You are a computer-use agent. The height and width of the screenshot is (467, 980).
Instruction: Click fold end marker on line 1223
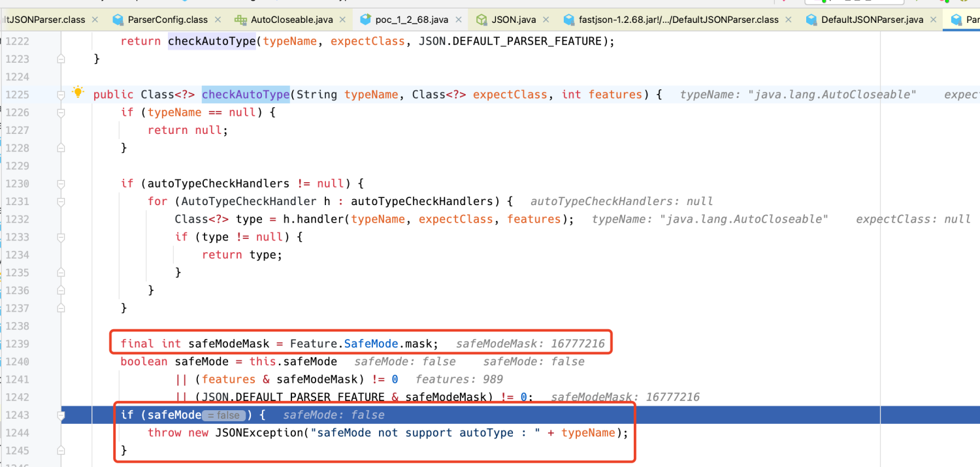[61, 59]
